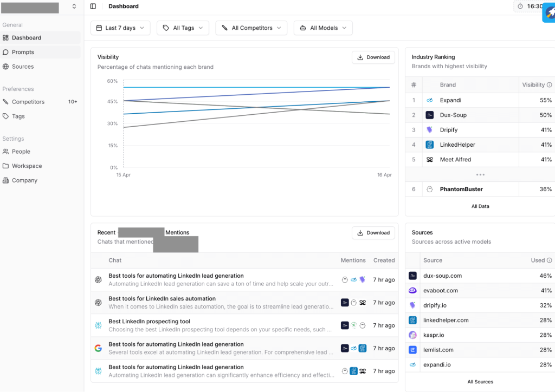Open the linkedhelper.com source row

[480, 321]
